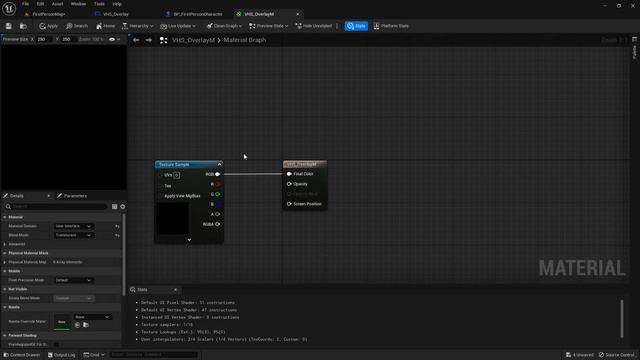Toggle Hide Unrelated nodes

[313, 26]
